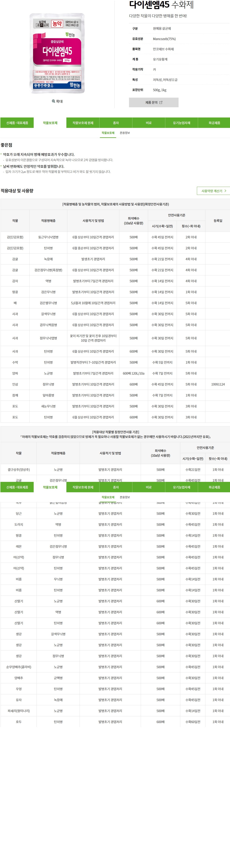Click the 19991124 registration date cell
This screenshot has height=868, width=230.
[218, 384]
